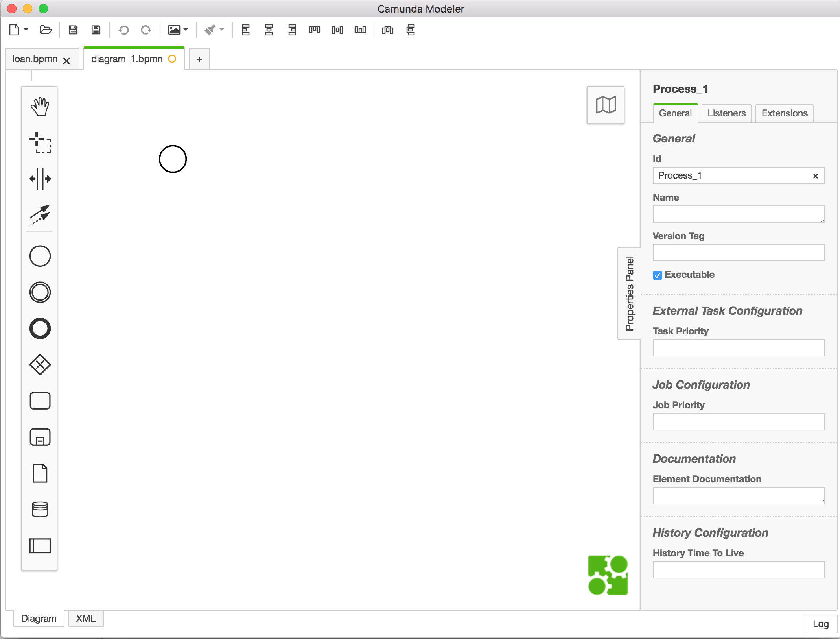The width and height of the screenshot is (840, 639).
Task: Pick the end event from the palette
Action: (x=40, y=329)
